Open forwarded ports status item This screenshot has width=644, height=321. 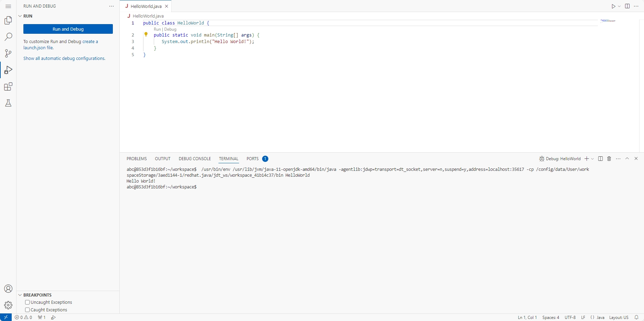pyautogui.click(x=42, y=318)
